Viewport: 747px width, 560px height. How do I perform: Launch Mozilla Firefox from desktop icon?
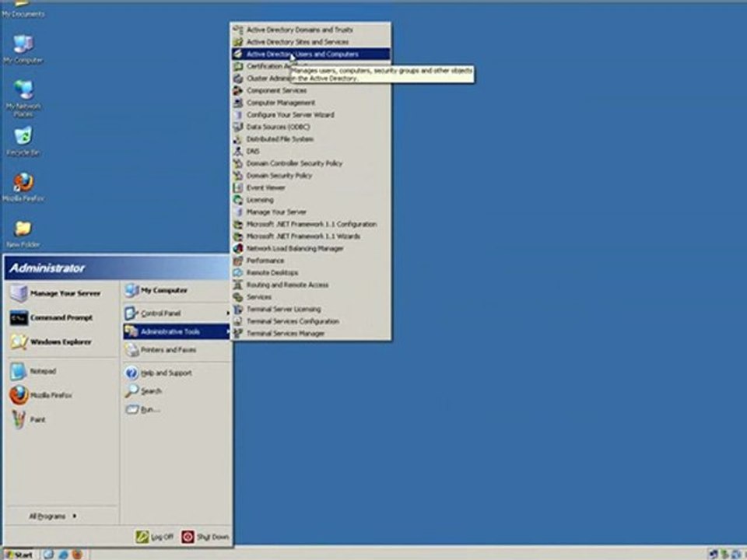point(23,187)
